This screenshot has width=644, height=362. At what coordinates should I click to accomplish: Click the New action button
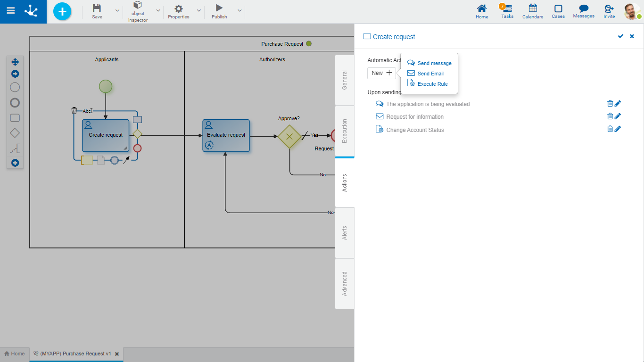[x=381, y=73]
